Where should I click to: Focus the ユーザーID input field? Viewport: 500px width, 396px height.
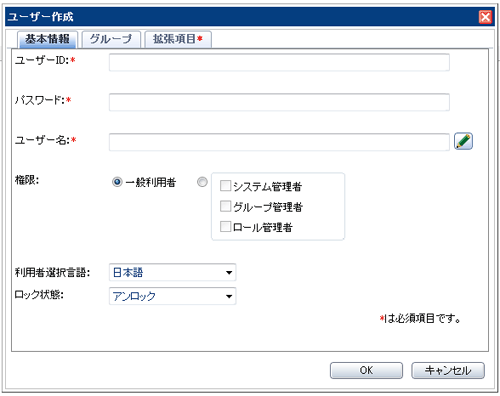[x=279, y=62]
